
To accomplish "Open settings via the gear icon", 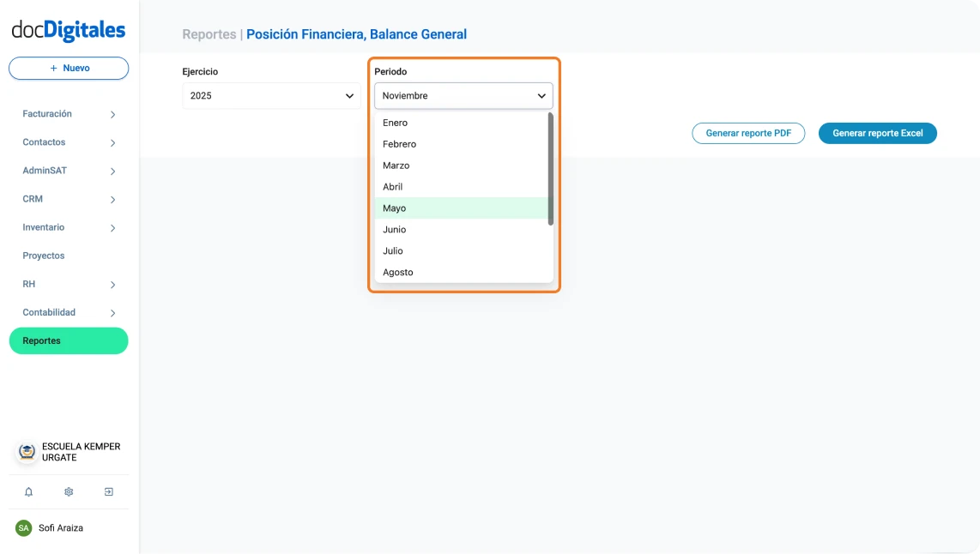I will point(69,492).
